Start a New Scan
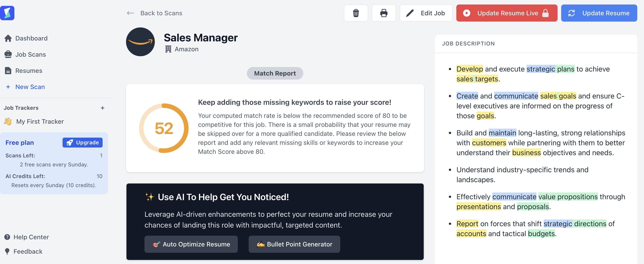Viewport: 644px width, 264px height. (30, 87)
